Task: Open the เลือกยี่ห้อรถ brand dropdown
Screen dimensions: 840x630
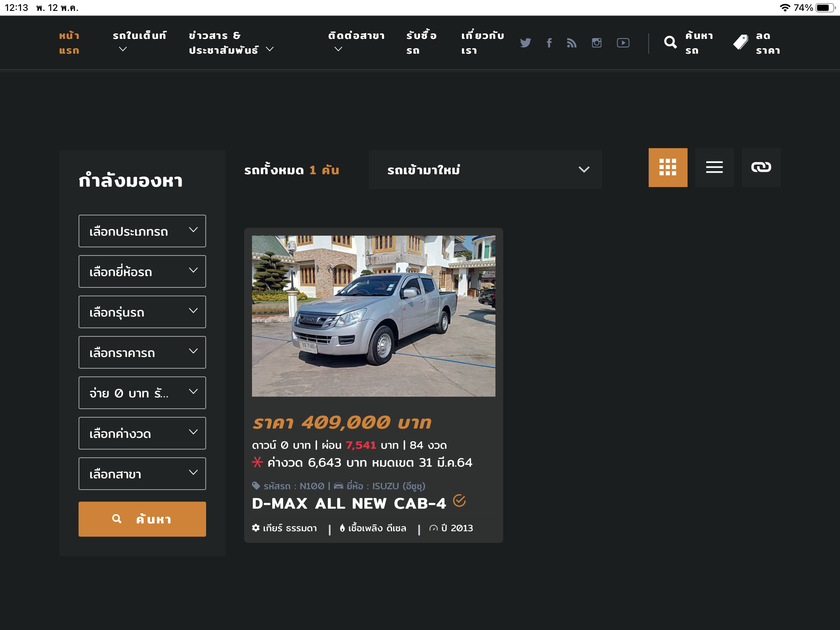Action: click(x=142, y=271)
